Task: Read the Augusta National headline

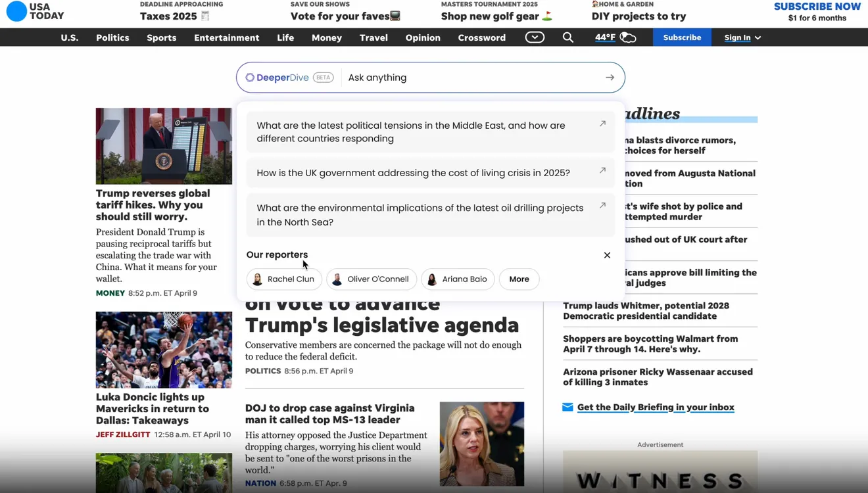Action: [x=690, y=178]
